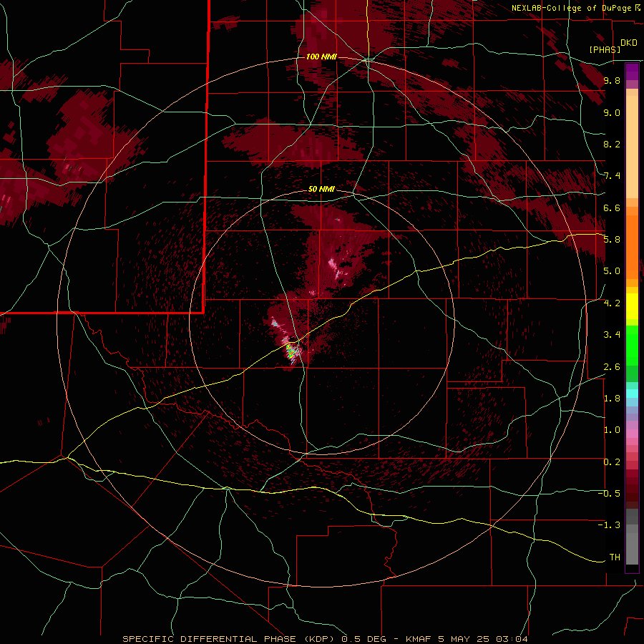Select the 9.8 scale value
This screenshot has height=644, width=644.
(612, 81)
